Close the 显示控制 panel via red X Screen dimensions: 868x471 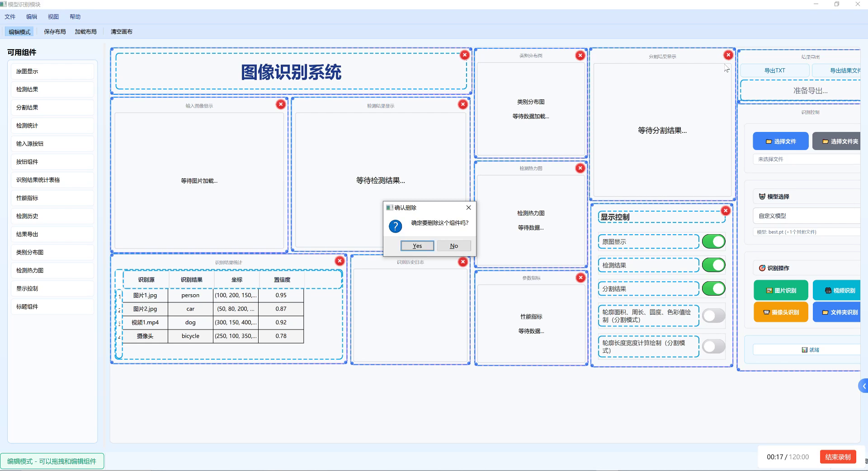[726, 210]
